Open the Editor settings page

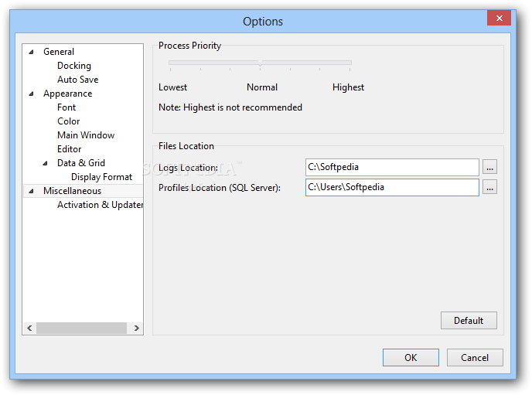70,149
